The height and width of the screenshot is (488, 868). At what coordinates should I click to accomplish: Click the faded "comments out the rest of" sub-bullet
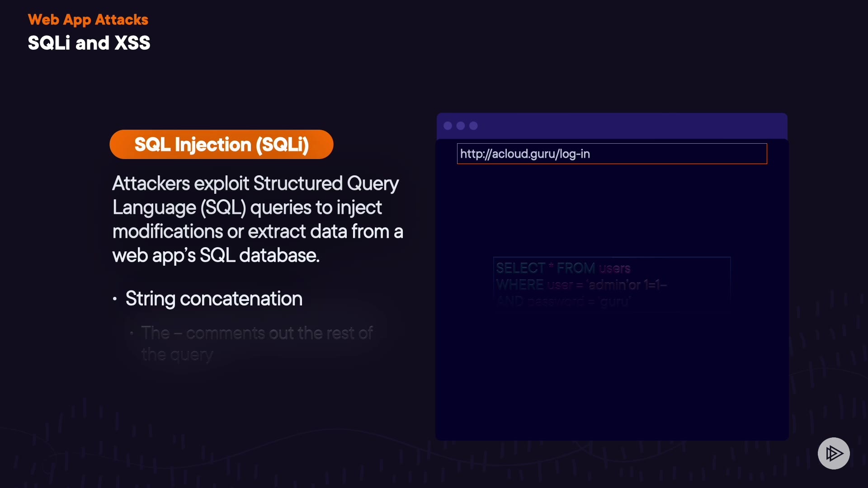257,333
